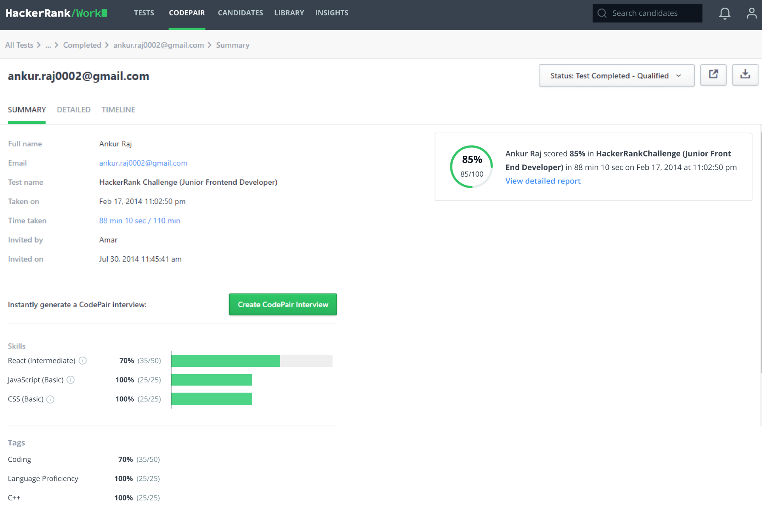Viewport: 762px width, 532px height.
Task: Click the test name HackerRank Challenge value
Action: tap(188, 182)
